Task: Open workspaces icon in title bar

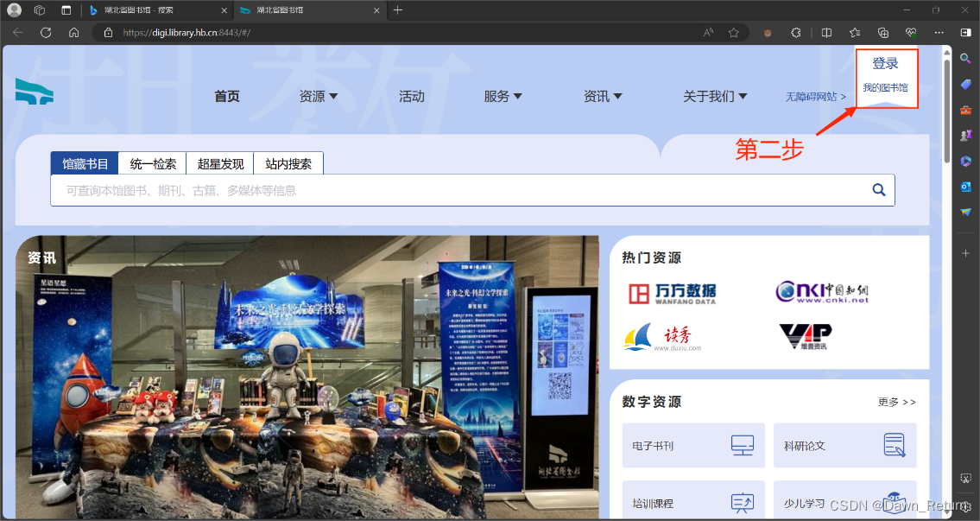Action: tap(40, 10)
